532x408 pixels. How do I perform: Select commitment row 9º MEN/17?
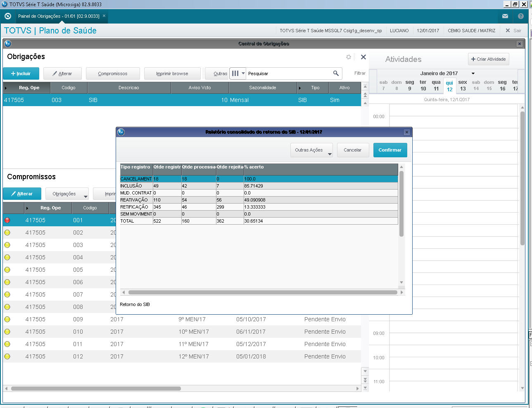pos(182,319)
